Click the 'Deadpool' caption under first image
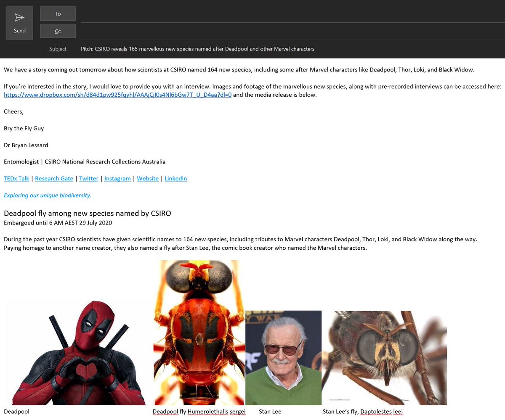This screenshot has height=420, width=505. coord(17,412)
